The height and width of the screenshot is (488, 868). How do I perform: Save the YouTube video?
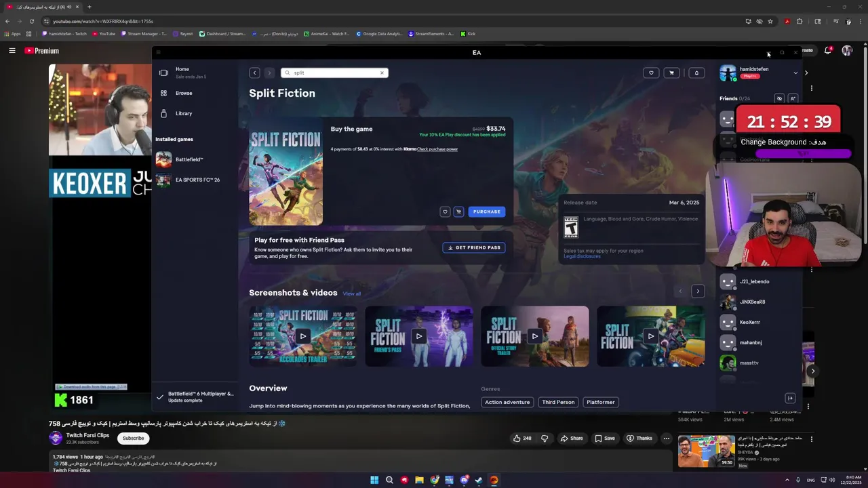605,439
